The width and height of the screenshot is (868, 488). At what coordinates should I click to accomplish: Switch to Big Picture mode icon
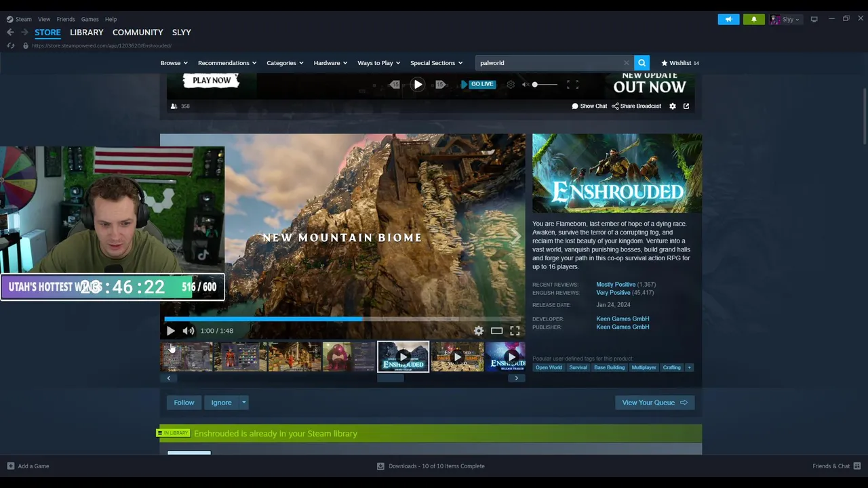pos(814,19)
